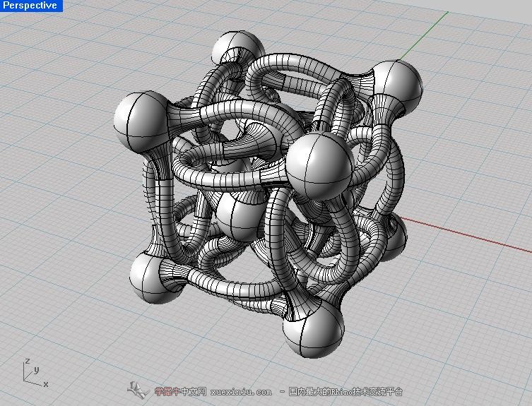Click the world axes indicator icon

pyautogui.click(x=35, y=373)
